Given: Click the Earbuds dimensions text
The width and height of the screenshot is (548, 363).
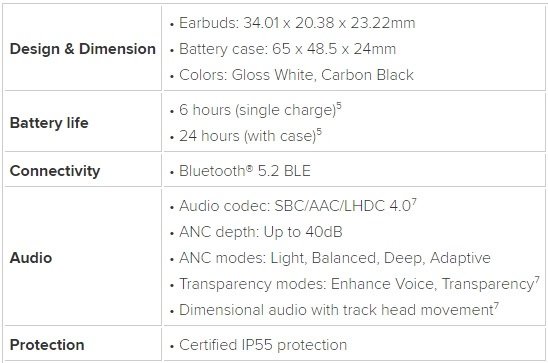Looking at the screenshot, I should coord(297,23).
